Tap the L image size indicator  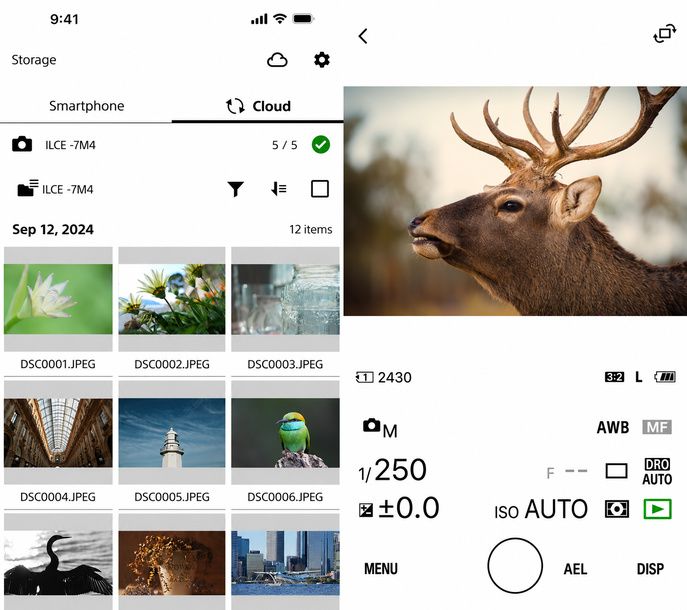point(639,377)
